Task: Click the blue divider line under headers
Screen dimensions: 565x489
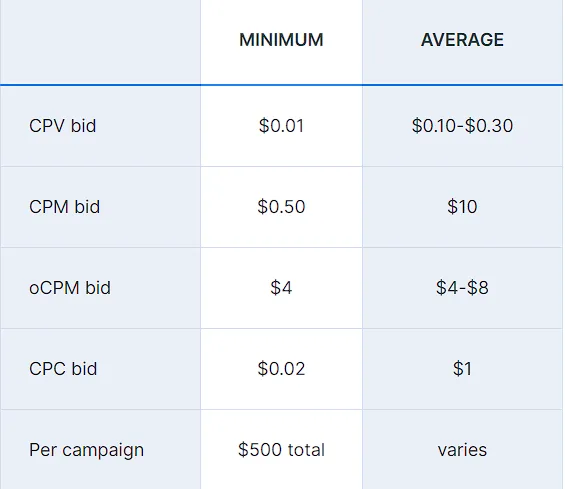Action: point(281,85)
